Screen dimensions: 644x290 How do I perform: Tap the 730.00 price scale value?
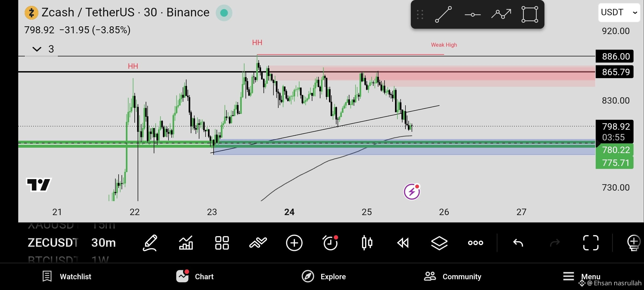click(616, 187)
